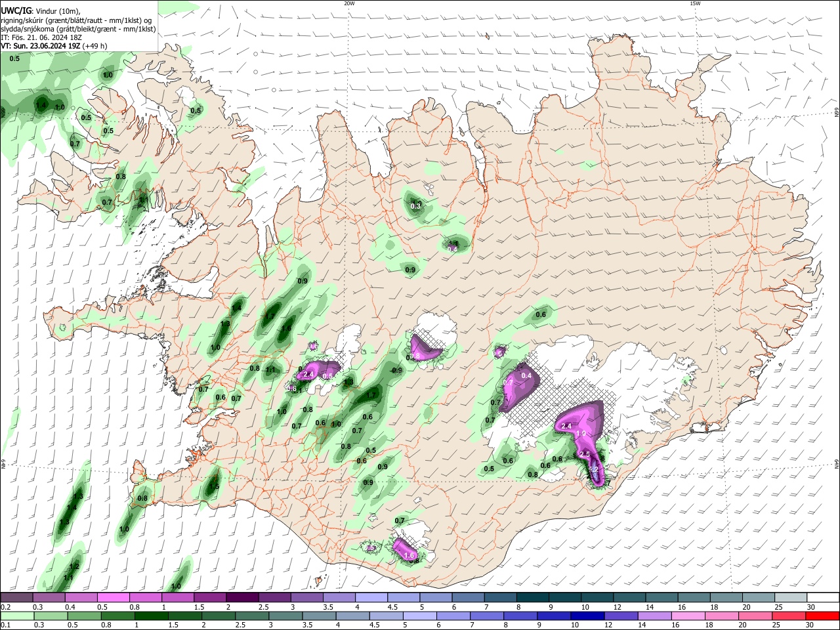This screenshot has width=840, height=630.
Task: Select the violet swatch starting at 12, lower legend
Action: 620,616
